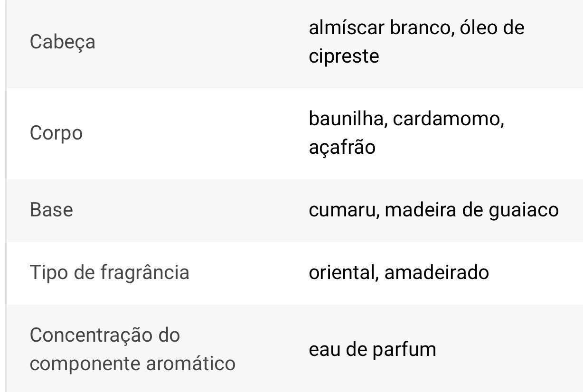
Task: Select the word almíscar in Cabeça notes
Action: (x=346, y=28)
